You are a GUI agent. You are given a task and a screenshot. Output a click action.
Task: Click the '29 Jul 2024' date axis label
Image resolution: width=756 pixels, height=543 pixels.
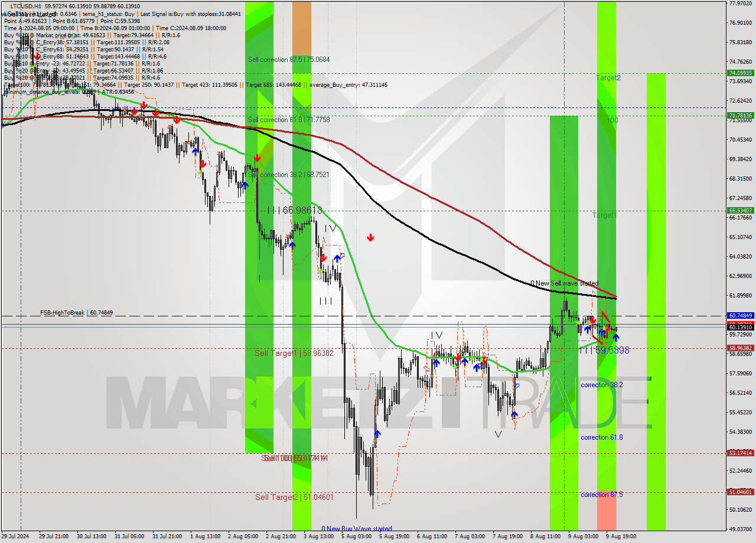14,537
